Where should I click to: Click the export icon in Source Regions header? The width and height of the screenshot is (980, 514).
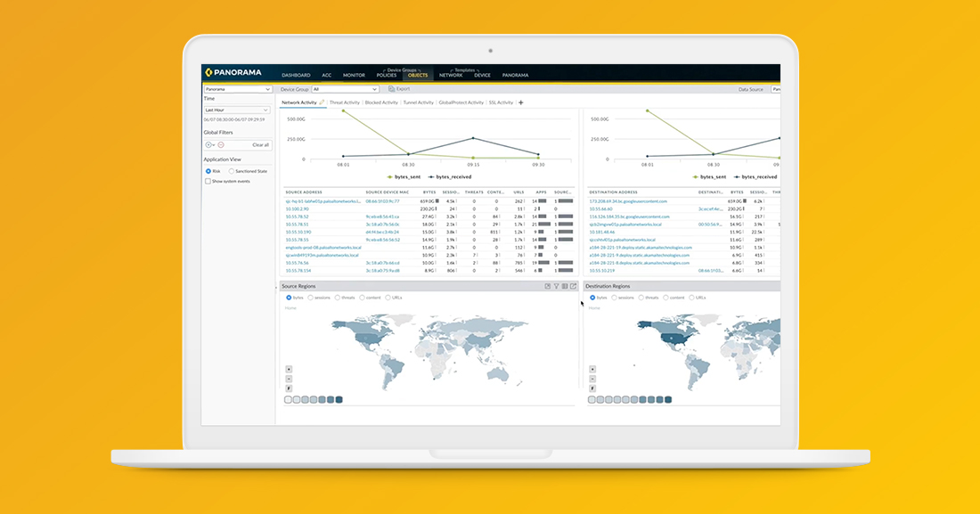[574, 286]
